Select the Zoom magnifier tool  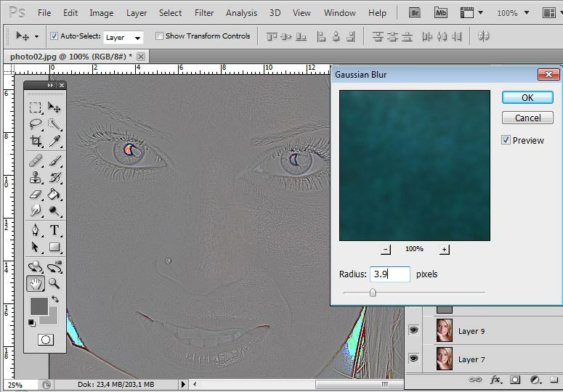coord(54,284)
